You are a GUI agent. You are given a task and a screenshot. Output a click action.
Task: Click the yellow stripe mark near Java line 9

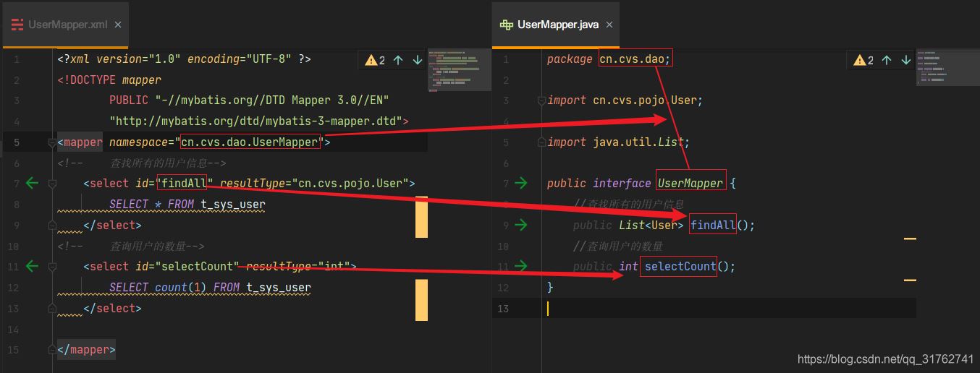pyautogui.click(x=911, y=238)
